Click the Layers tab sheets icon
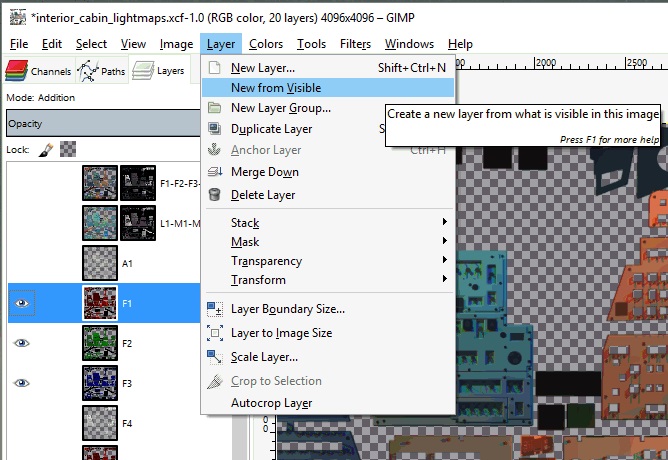 [143, 70]
